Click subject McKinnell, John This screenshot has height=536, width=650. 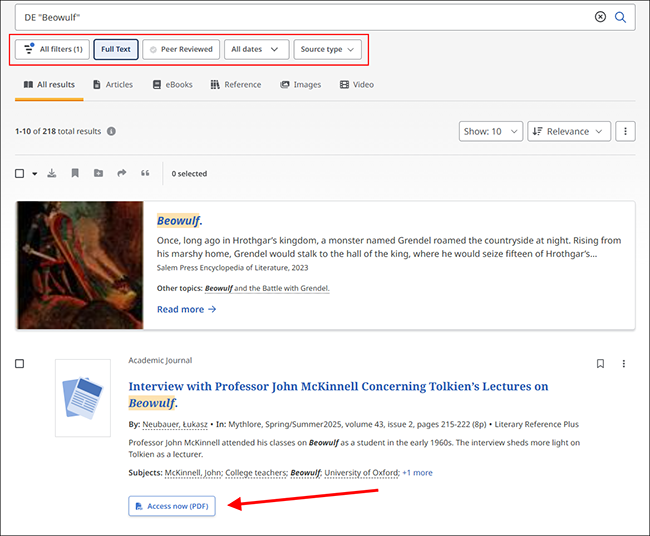click(x=194, y=473)
